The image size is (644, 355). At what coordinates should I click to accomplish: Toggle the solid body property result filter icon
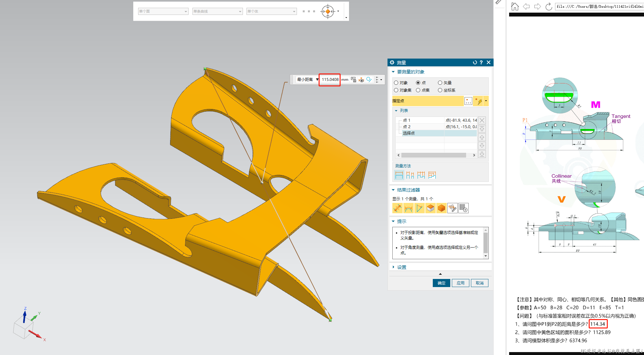pos(442,208)
